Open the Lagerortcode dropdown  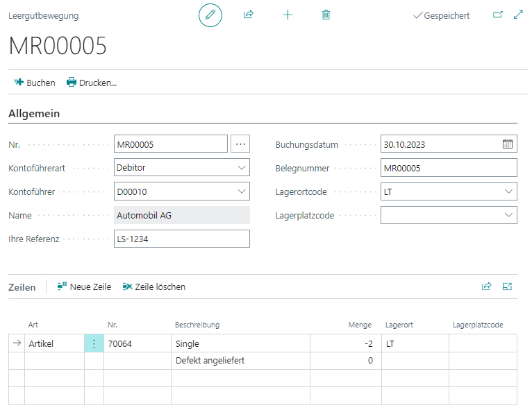tap(509, 191)
